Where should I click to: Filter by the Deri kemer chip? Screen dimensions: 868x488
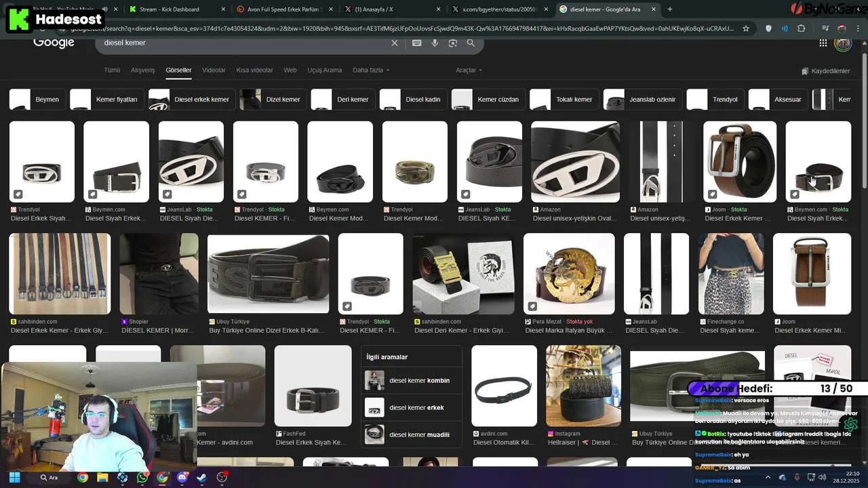[343, 99]
